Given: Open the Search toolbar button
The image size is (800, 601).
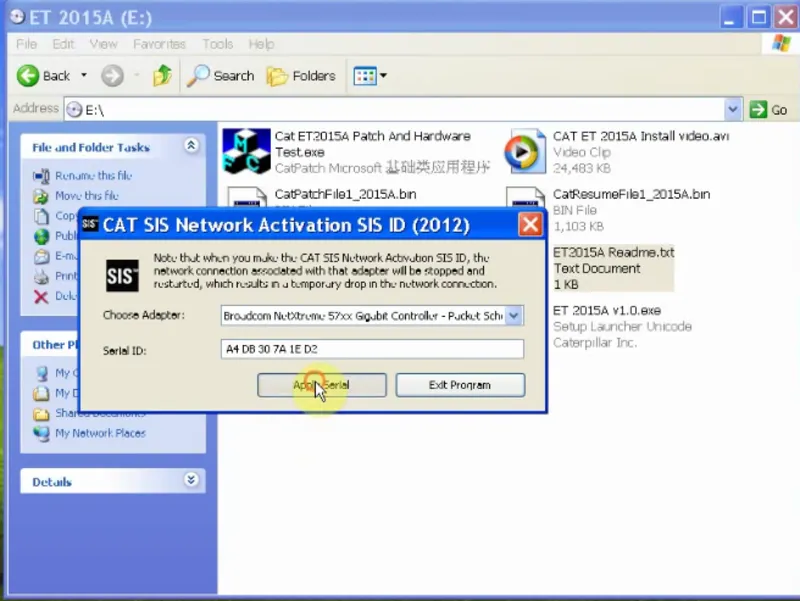Looking at the screenshot, I should point(220,76).
